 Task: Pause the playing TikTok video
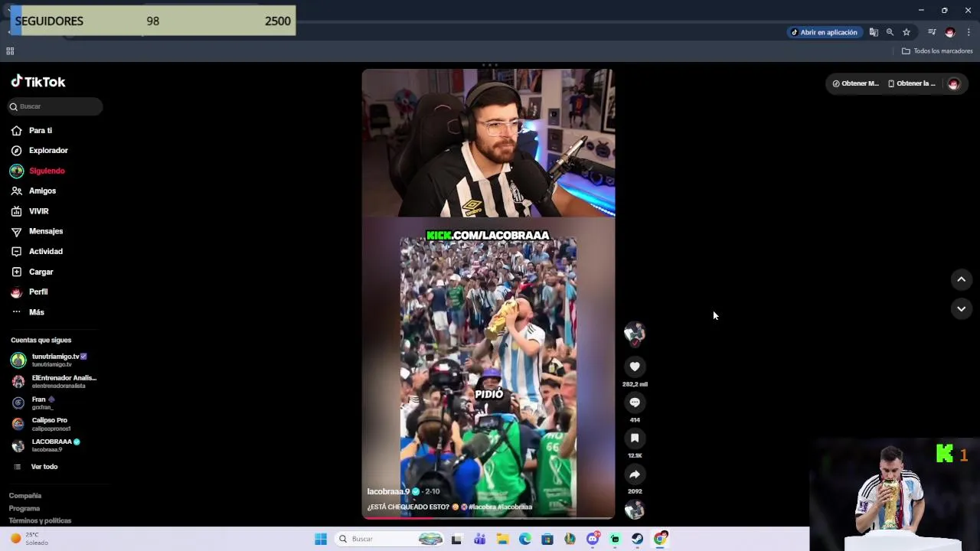point(488,294)
